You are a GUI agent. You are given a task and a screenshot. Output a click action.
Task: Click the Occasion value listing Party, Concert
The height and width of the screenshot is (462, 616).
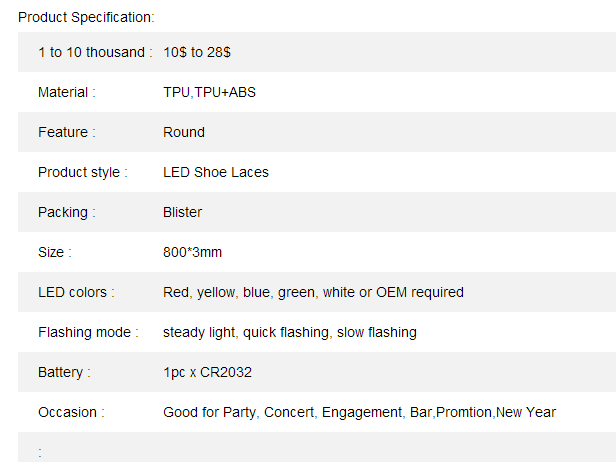359,412
